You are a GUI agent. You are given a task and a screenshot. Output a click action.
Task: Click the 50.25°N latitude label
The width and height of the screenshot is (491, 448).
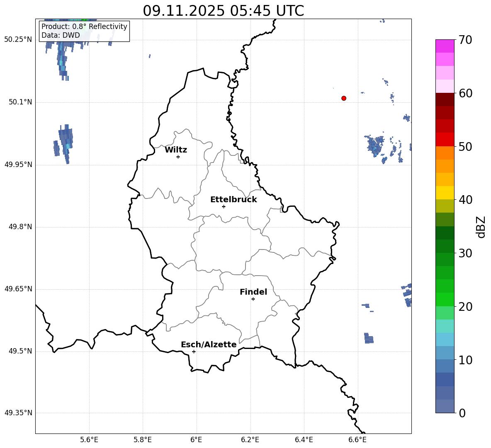tap(18, 40)
